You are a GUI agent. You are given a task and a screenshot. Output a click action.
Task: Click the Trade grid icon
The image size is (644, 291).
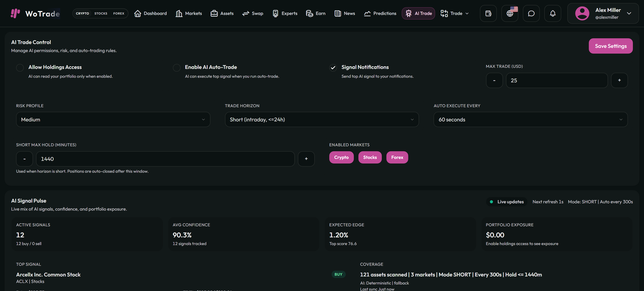pyautogui.click(x=444, y=13)
